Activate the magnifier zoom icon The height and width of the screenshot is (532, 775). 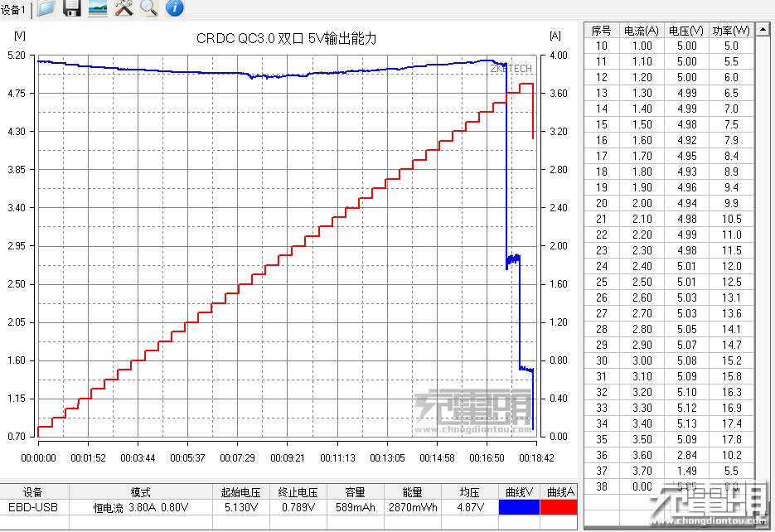tap(148, 8)
